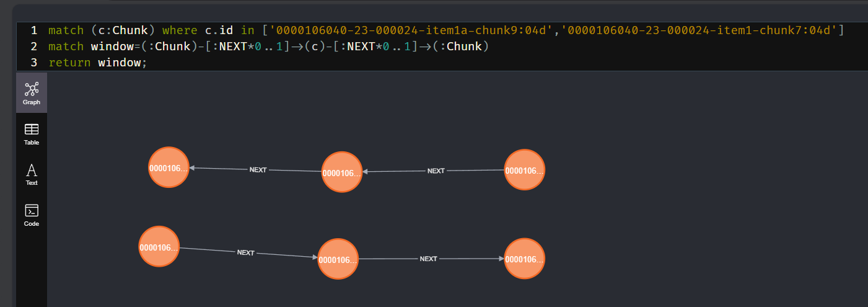Screen dimensions: 868x307
Task: Select the top row's leftmost Chunk node
Action: click(169, 167)
